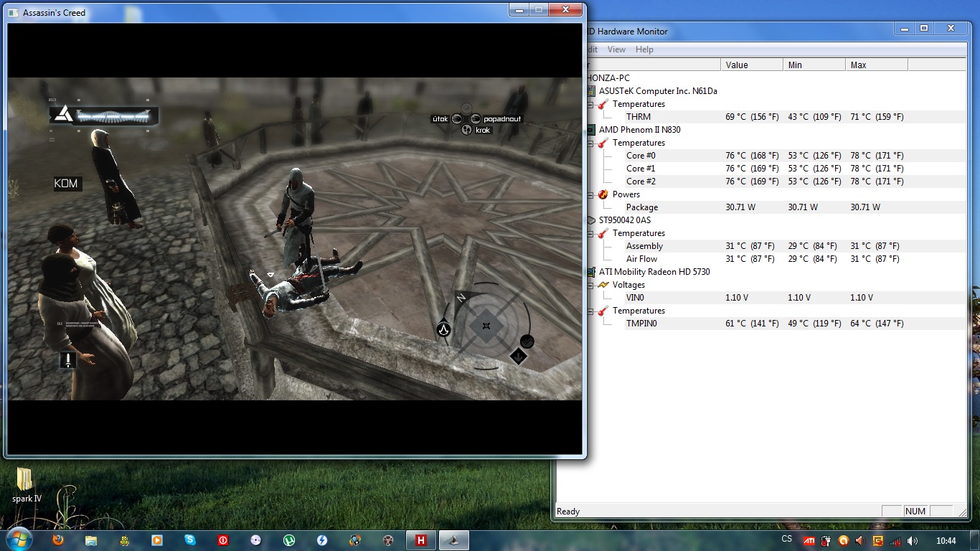Open uTorrent from the taskbar
Image resolution: width=980 pixels, height=551 pixels.
pyautogui.click(x=289, y=540)
